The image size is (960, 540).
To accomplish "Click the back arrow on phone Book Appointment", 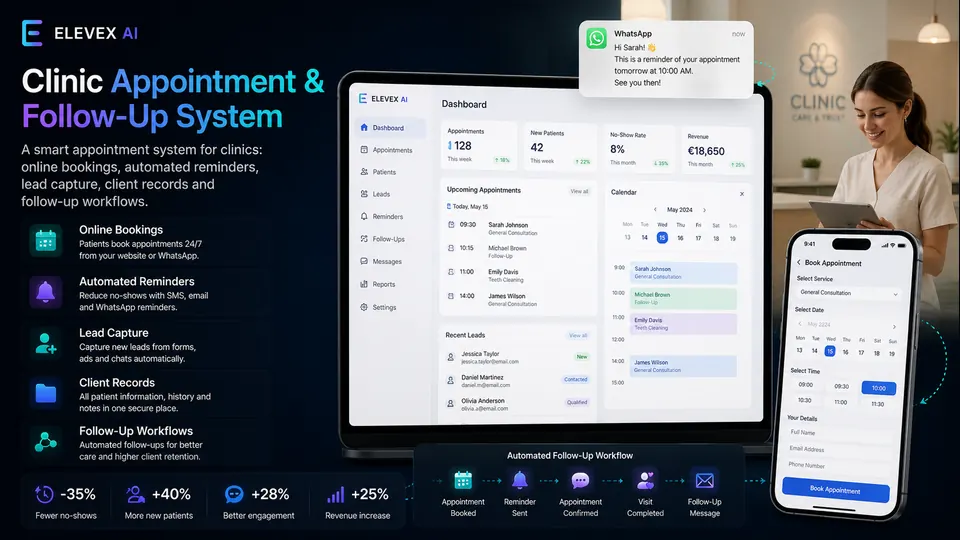I will [798, 262].
